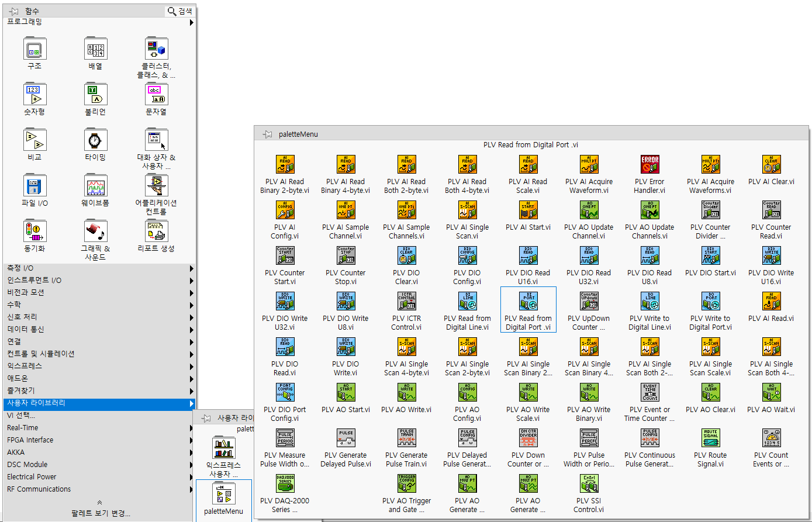Pin the 함수 palette with thumbtack
The width and height of the screenshot is (812, 522).
pos(14,11)
